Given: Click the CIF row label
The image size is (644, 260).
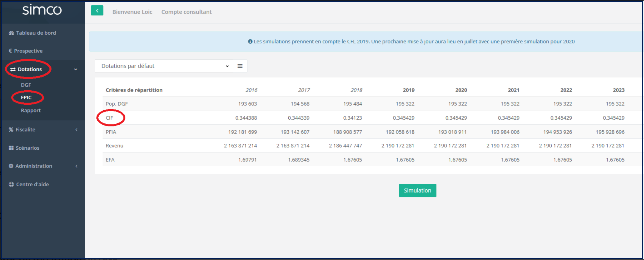Looking at the screenshot, I should 109,118.
